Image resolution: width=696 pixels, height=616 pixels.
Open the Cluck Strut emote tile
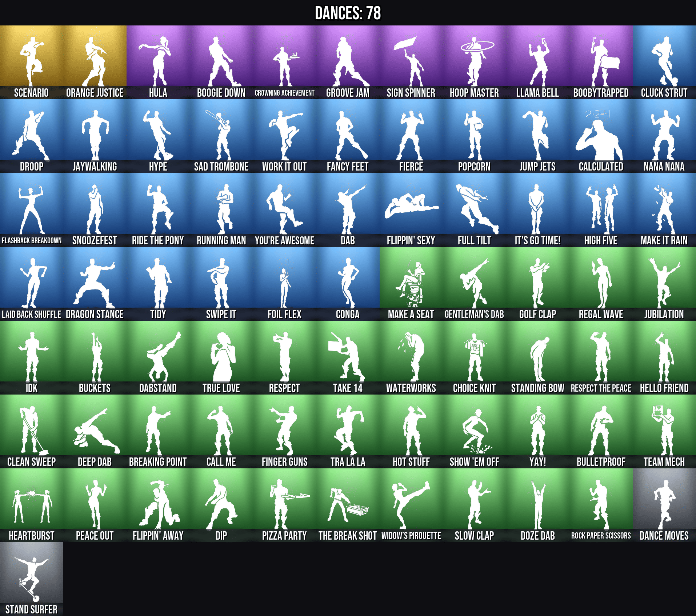pyautogui.click(x=664, y=62)
